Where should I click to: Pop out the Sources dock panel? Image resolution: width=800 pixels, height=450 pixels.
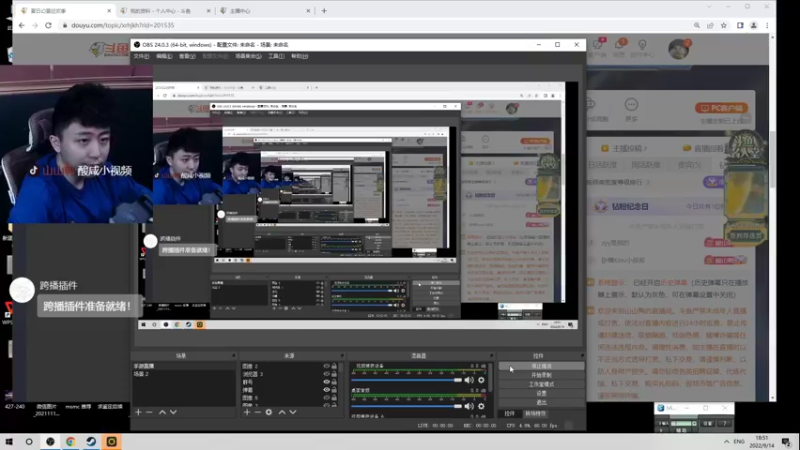pos(342,356)
